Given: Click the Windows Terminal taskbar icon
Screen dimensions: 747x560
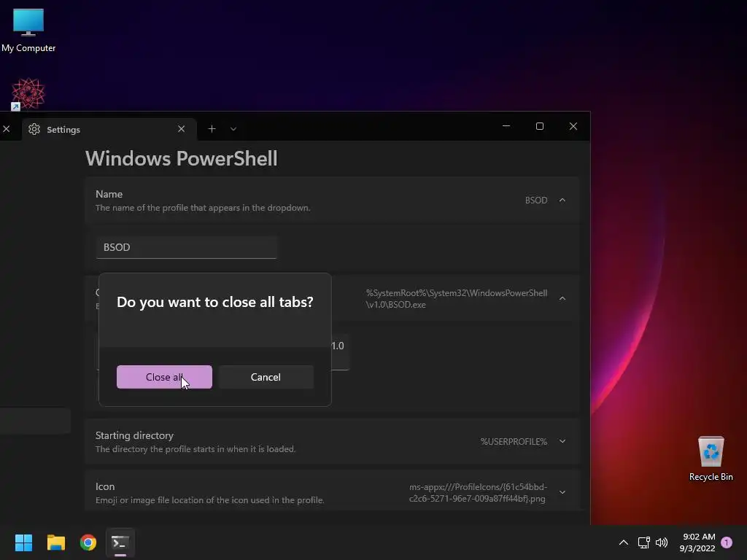Looking at the screenshot, I should [x=120, y=542].
